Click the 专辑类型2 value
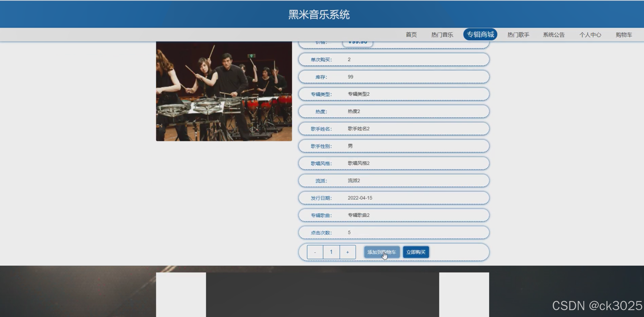 (359, 94)
